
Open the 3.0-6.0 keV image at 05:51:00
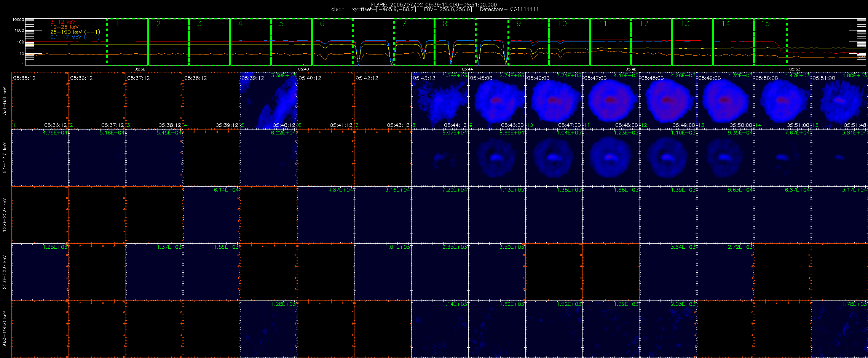(839, 101)
